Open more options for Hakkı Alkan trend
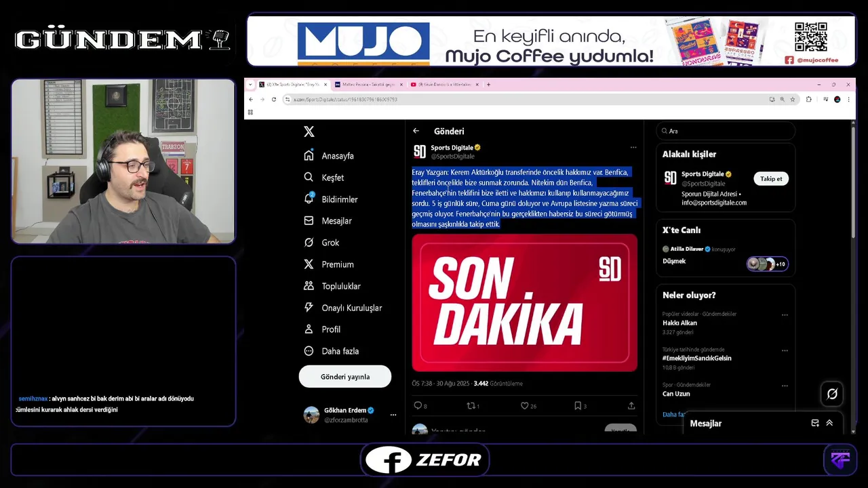868x488 pixels. pyautogui.click(x=785, y=315)
